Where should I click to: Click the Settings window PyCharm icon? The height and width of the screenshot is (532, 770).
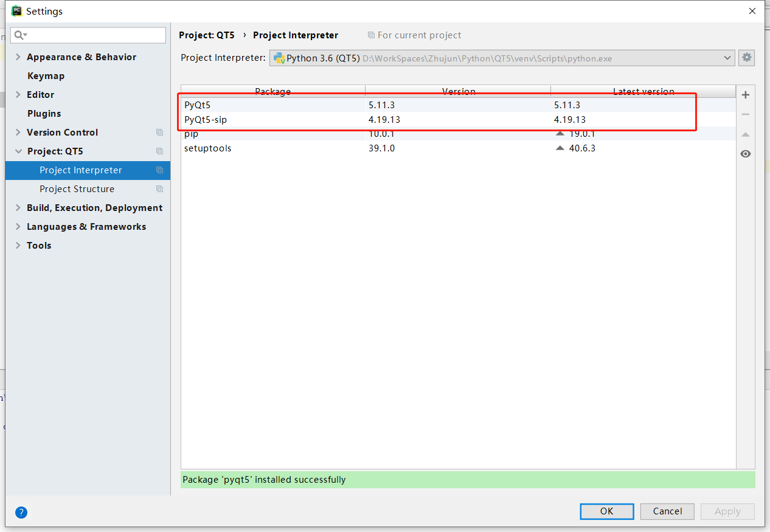(16, 10)
